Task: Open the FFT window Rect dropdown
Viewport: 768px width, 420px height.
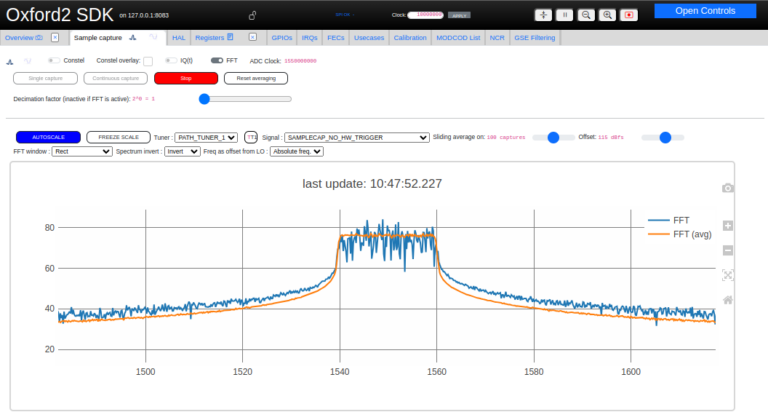Action: click(x=81, y=152)
